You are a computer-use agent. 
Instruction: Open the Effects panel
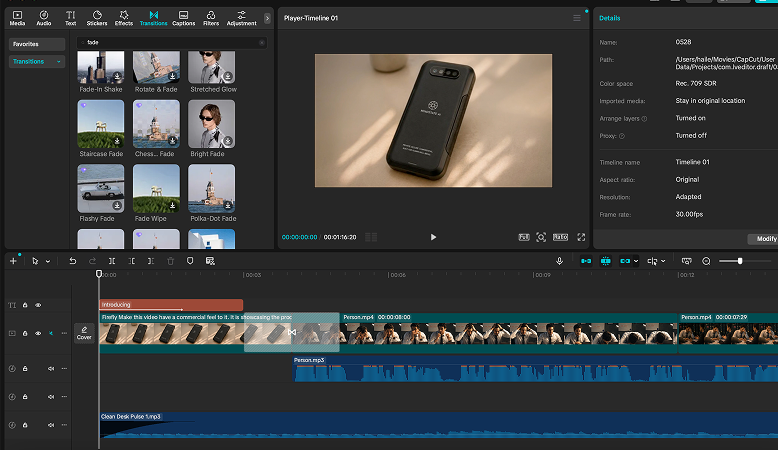(124, 18)
